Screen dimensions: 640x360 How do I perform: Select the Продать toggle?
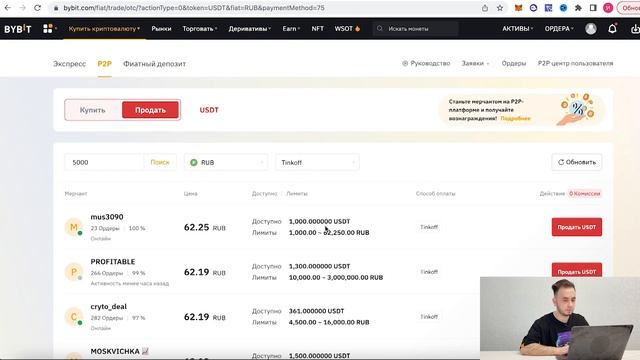tap(150, 110)
